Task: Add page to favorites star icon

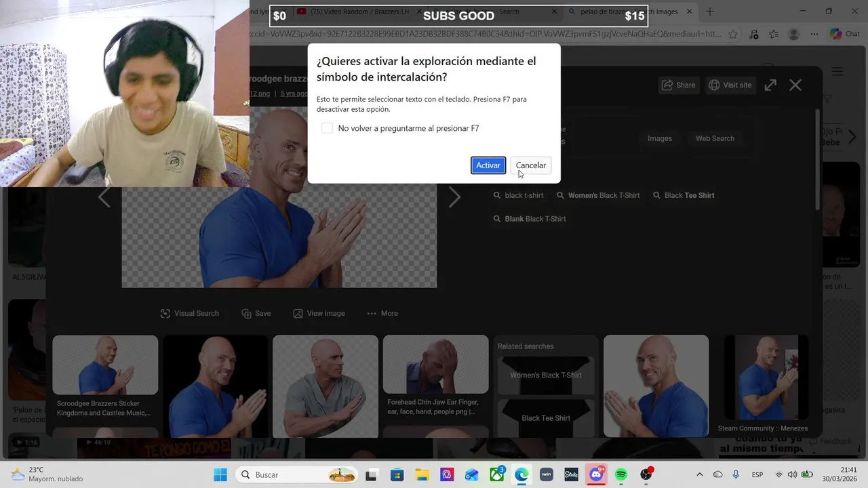Action: click(x=733, y=34)
